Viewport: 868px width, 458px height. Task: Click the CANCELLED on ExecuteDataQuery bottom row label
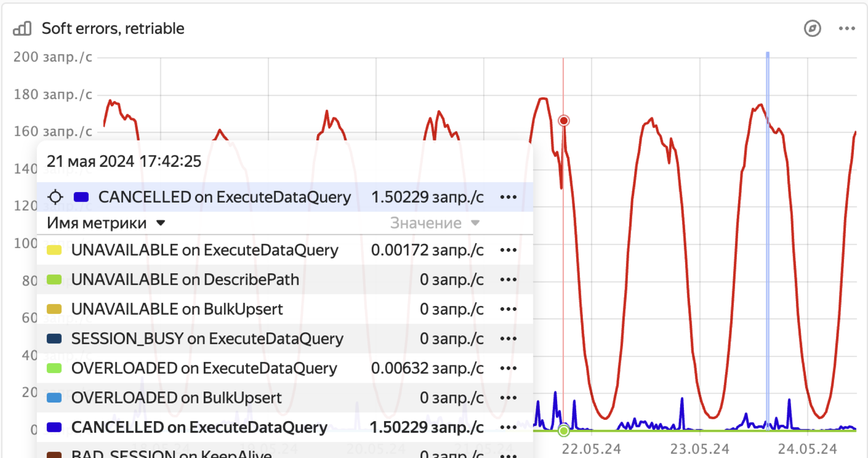199,427
